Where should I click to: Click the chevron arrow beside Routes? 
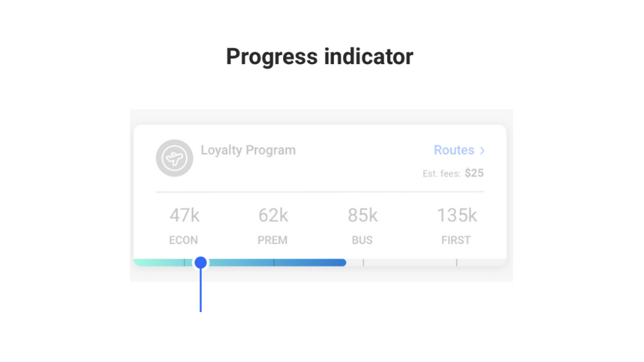click(x=482, y=150)
